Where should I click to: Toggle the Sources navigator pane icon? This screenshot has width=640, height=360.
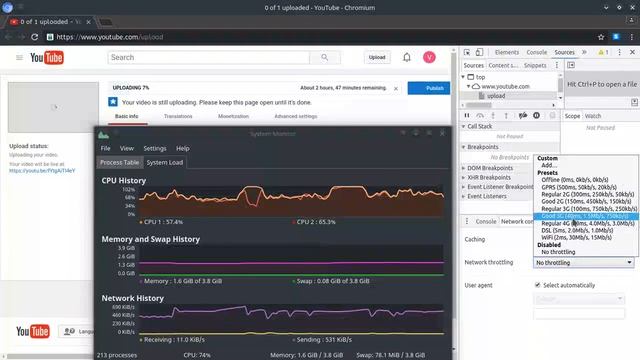571,65
